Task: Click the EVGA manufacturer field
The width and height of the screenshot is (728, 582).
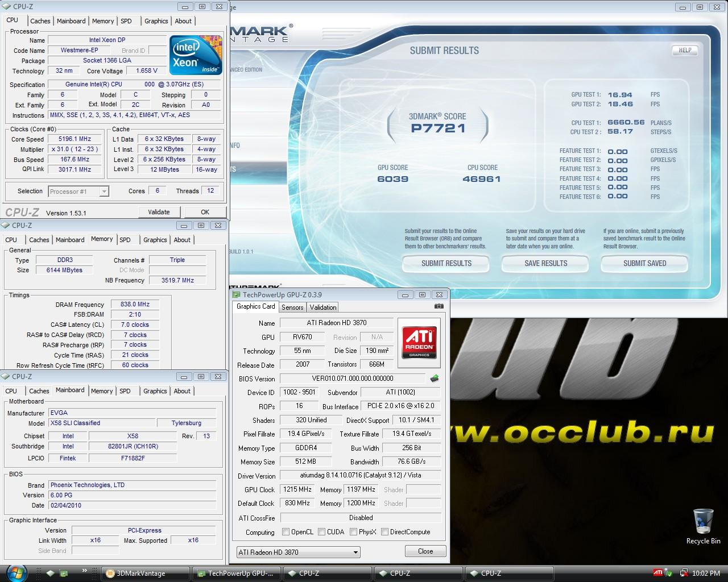Action: (132, 413)
